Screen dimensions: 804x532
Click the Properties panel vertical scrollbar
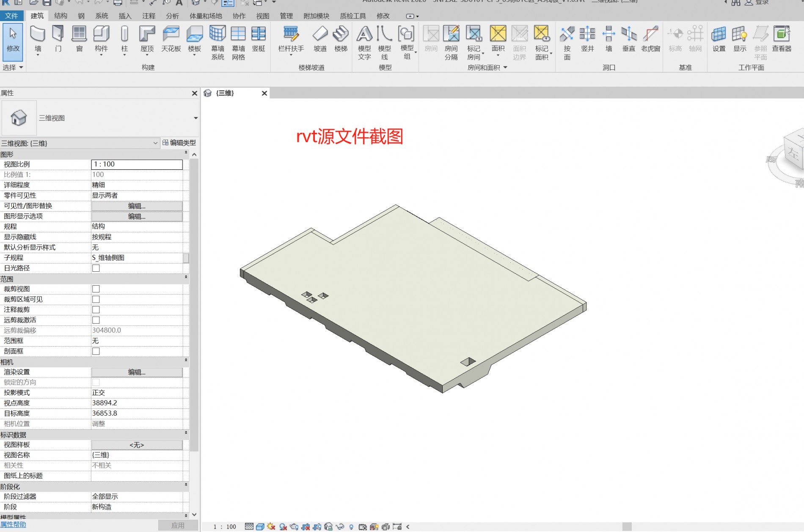click(194, 305)
